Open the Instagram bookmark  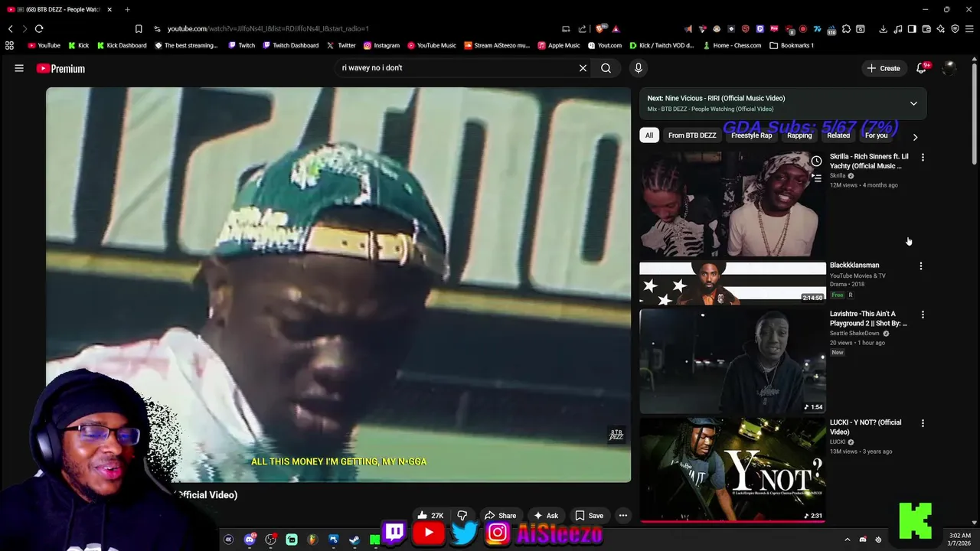tap(381, 45)
